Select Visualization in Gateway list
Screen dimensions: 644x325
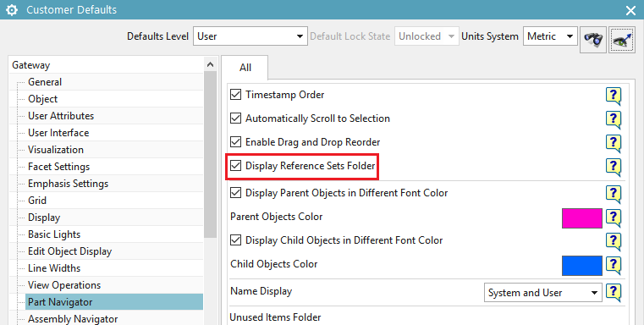tap(56, 150)
